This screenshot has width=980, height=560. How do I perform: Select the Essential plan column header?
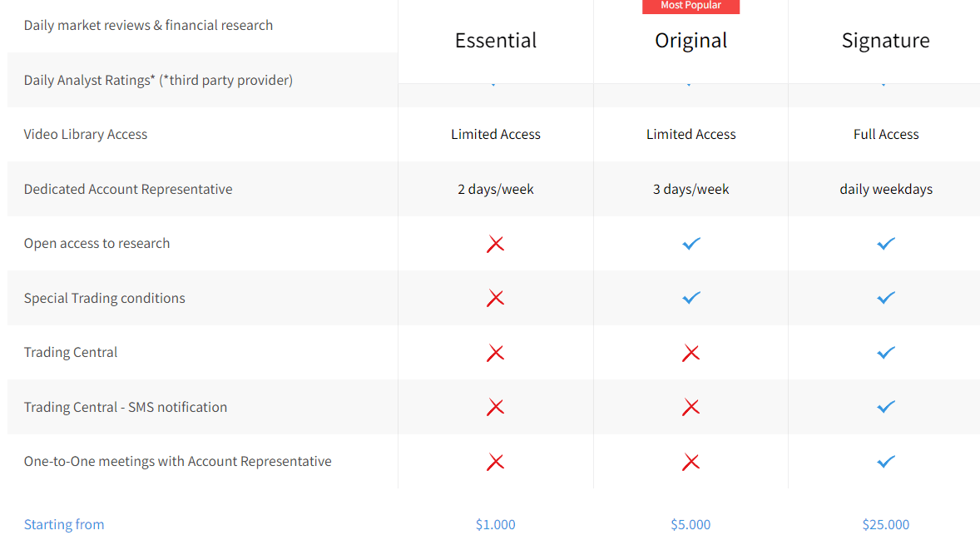(496, 41)
